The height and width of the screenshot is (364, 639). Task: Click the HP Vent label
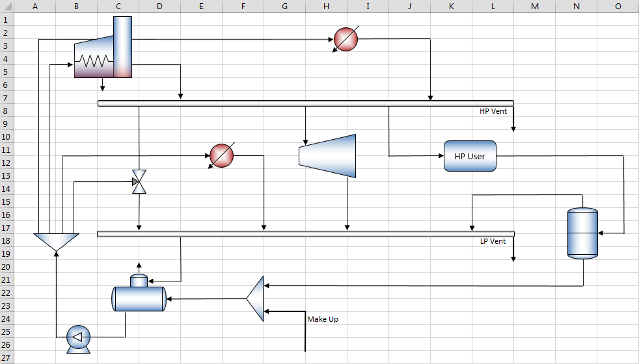tap(493, 111)
